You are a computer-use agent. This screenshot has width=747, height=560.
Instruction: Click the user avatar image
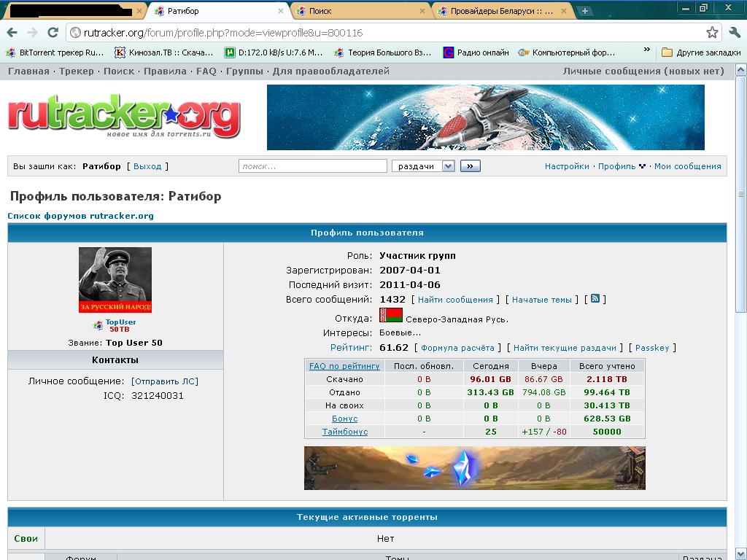click(x=115, y=280)
